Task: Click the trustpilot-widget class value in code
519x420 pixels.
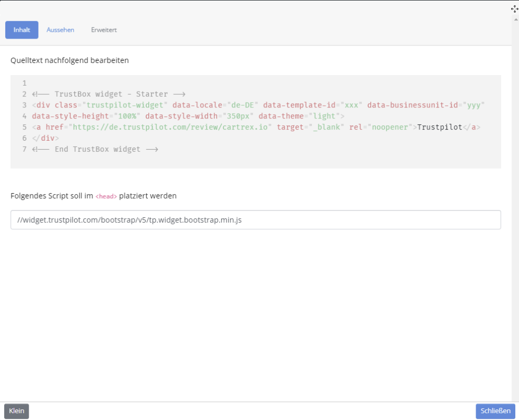Action: 127,105
